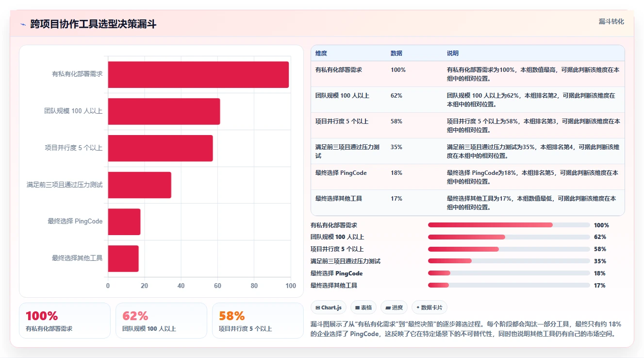Click the 17% value beside the progress list
The image size is (644, 358).
click(x=600, y=286)
